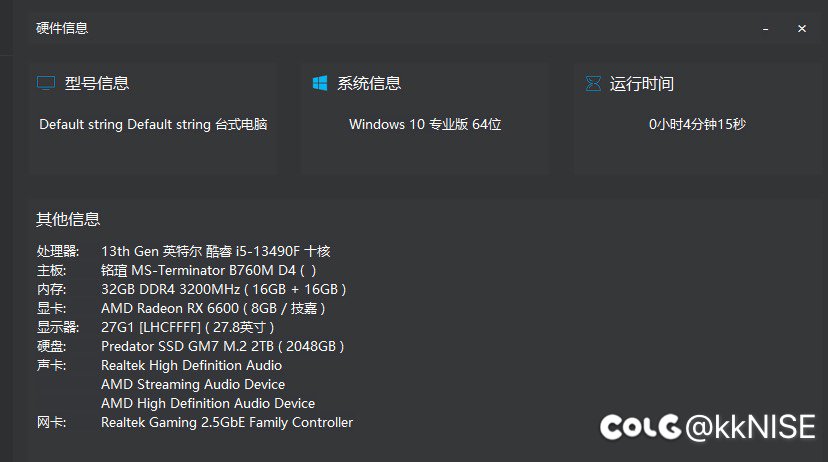Click the hourglass icon beside 运行时间

pyautogui.click(x=593, y=83)
